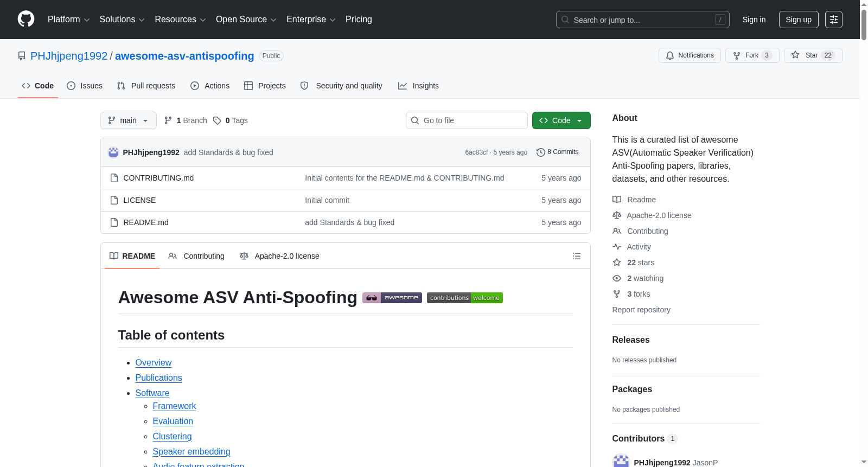Go to GitHub home via Octocat logo
The height and width of the screenshot is (467, 868).
[x=26, y=19]
